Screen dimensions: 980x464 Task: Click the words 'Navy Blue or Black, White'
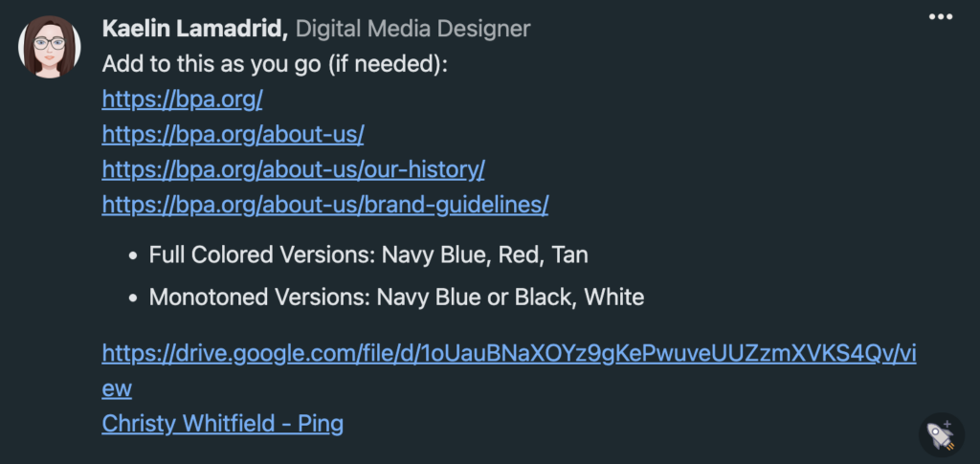[510, 298]
